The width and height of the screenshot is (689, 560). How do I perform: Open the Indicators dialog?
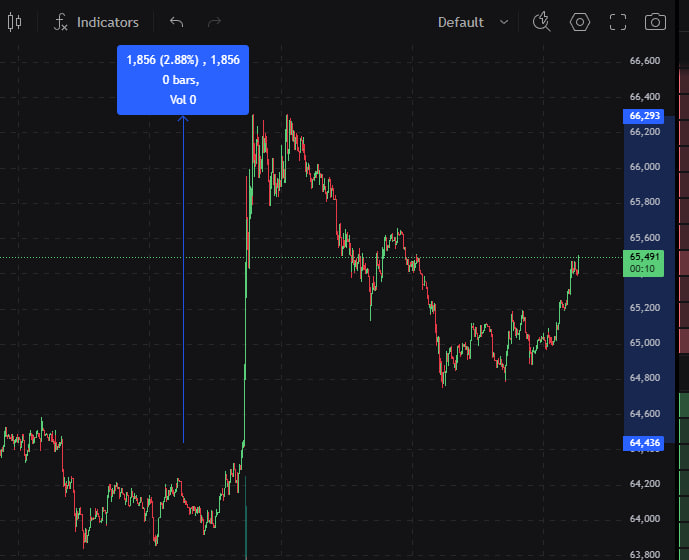click(96, 22)
